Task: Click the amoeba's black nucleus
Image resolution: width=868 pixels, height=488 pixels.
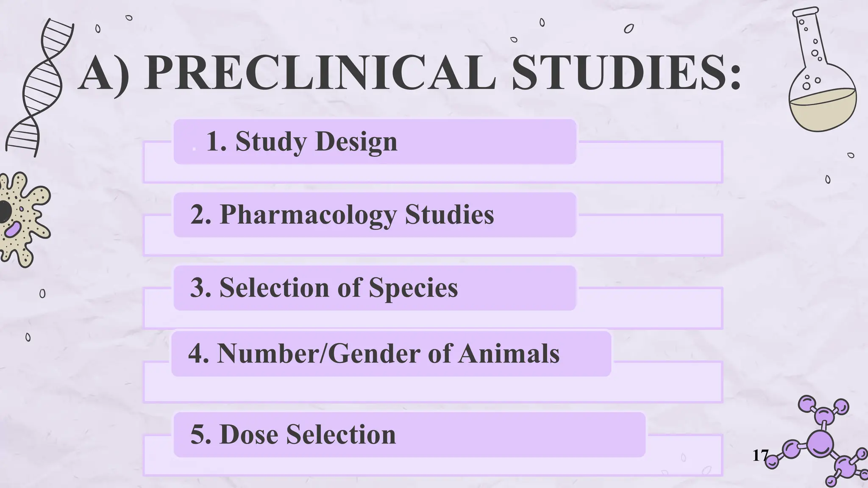Action: point(4,212)
